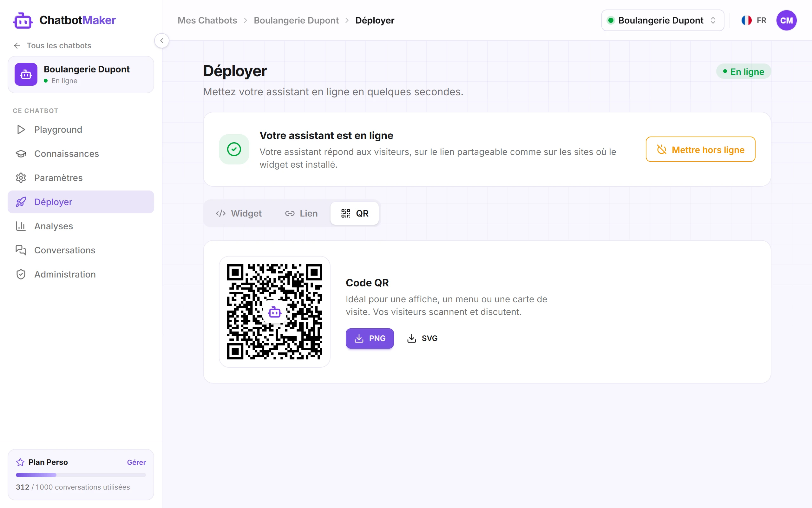Click the En ligne status in the sidebar card
The height and width of the screenshot is (508, 812).
pos(61,81)
